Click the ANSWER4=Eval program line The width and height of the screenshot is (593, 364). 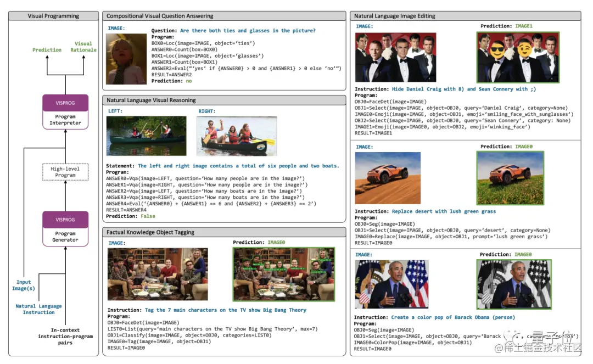211,204
